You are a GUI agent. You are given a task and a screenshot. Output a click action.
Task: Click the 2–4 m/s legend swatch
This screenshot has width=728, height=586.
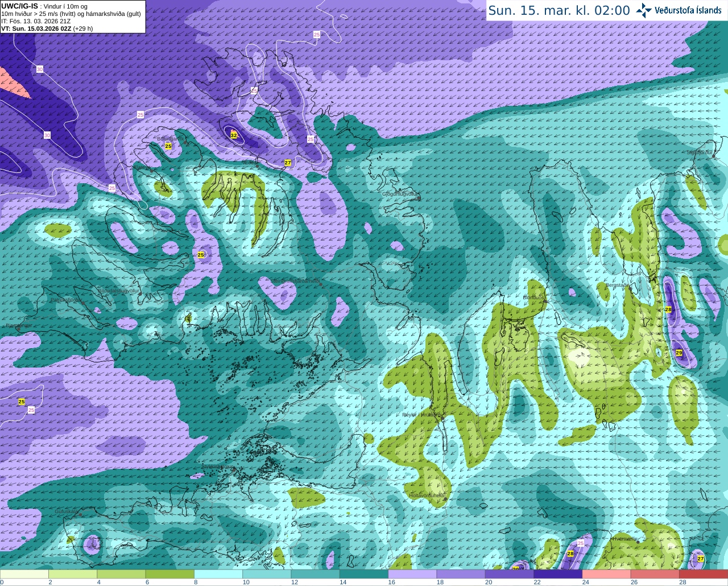[73, 574]
